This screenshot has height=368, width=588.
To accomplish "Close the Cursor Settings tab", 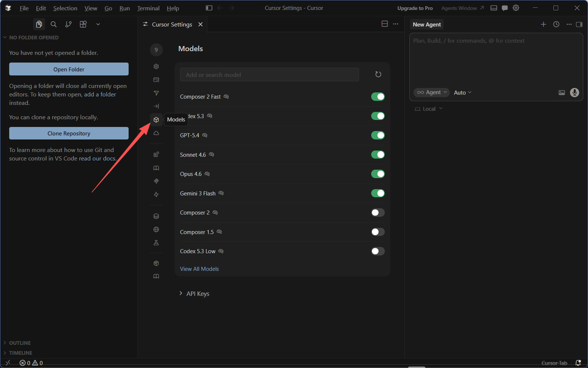I will point(201,24).
